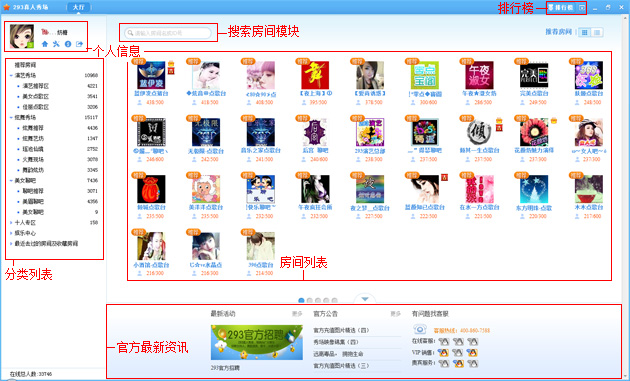This screenshot has height=381, width=630.
Task: Open the 293官方招聘 banner
Action: pyautogui.click(x=256, y=342)
